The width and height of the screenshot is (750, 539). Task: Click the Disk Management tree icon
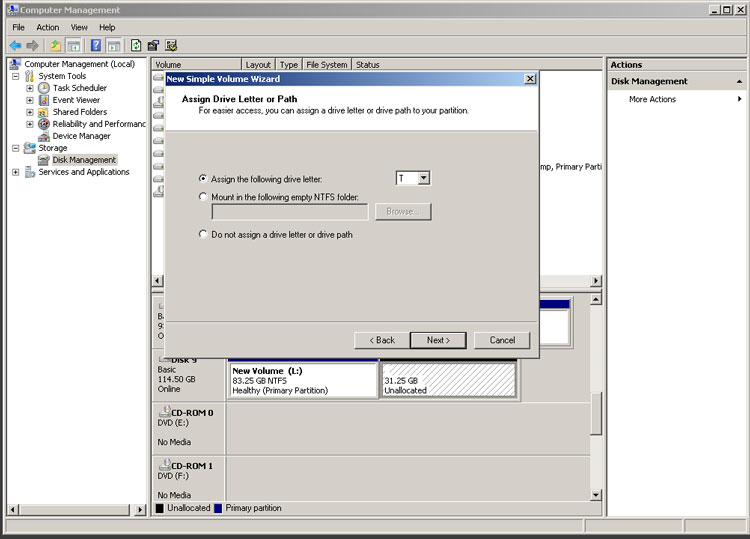pyautogui.click(x=44, y=160)
